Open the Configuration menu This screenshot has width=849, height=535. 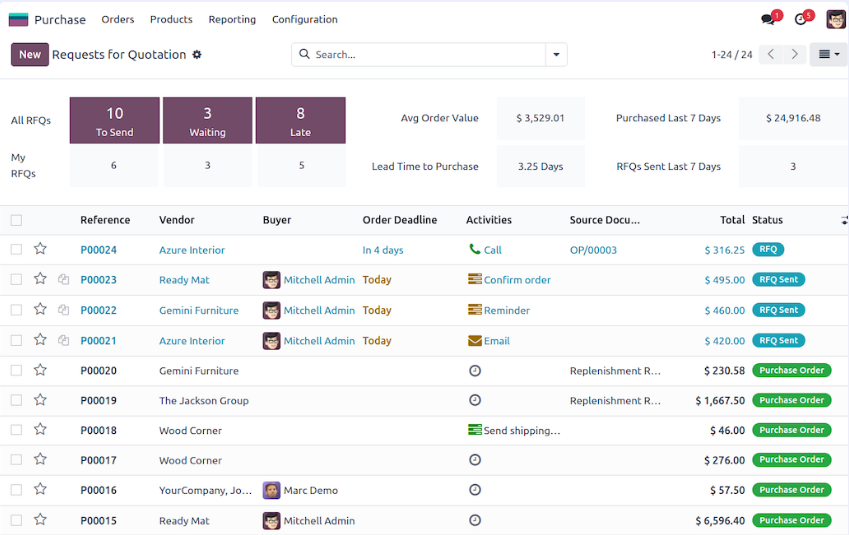304,19
